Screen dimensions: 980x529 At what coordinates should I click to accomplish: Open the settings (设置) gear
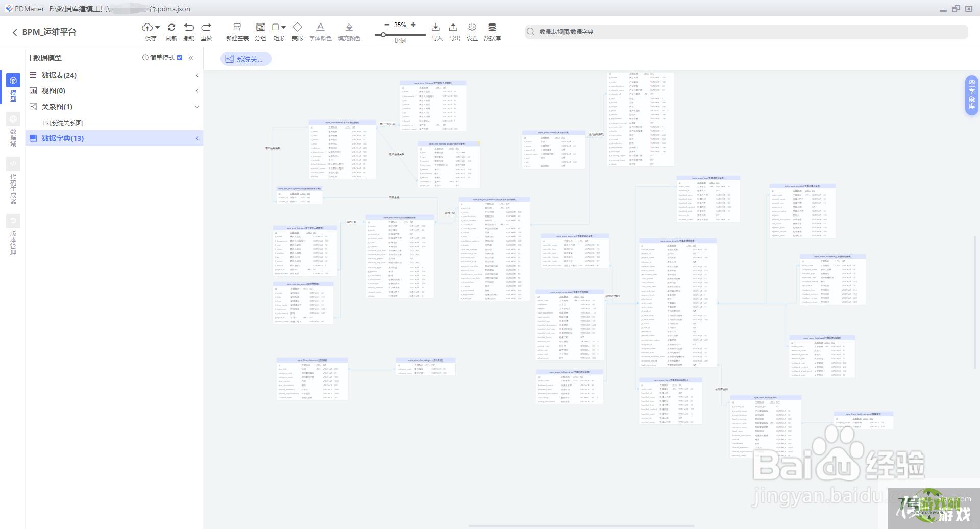coord(472,27)
